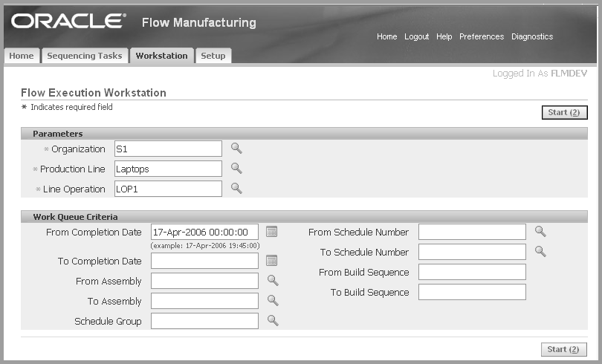Click the top Start (2) button
602x364 pixels.
tap(564, 112)
